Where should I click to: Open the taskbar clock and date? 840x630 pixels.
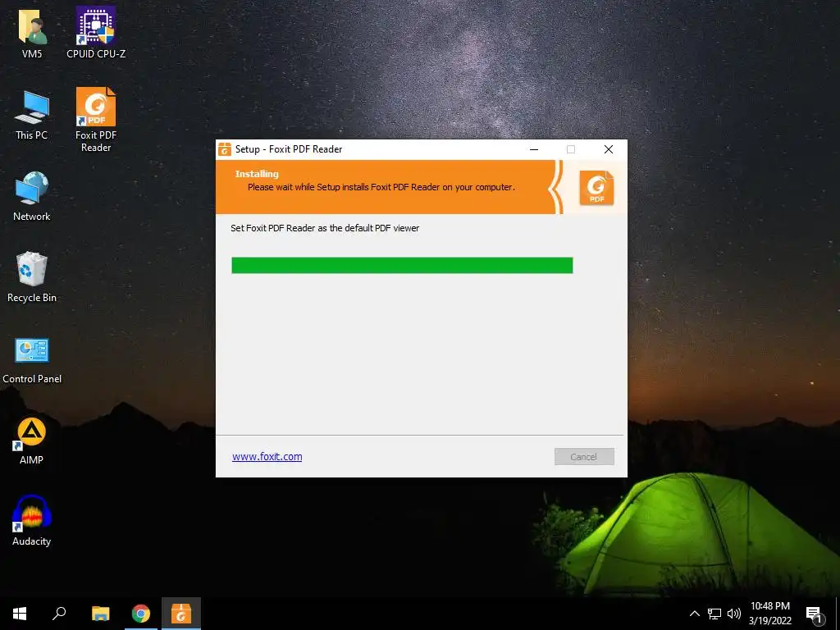point(769,614)
